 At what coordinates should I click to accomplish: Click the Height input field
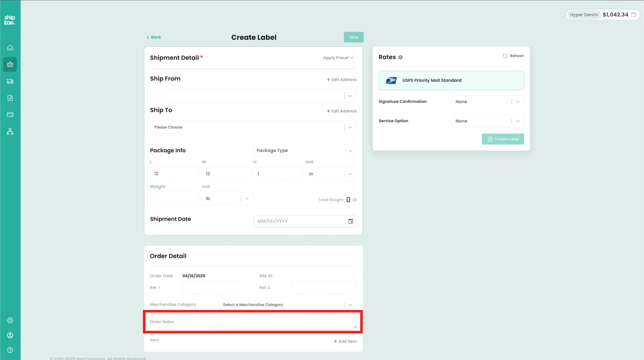pos(278,174)
